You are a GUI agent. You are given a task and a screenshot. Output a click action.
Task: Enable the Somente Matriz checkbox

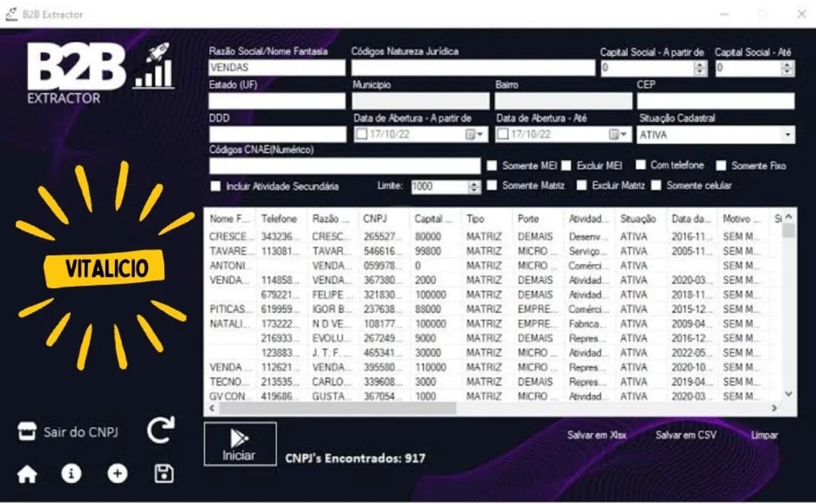[x=492, y=186]
